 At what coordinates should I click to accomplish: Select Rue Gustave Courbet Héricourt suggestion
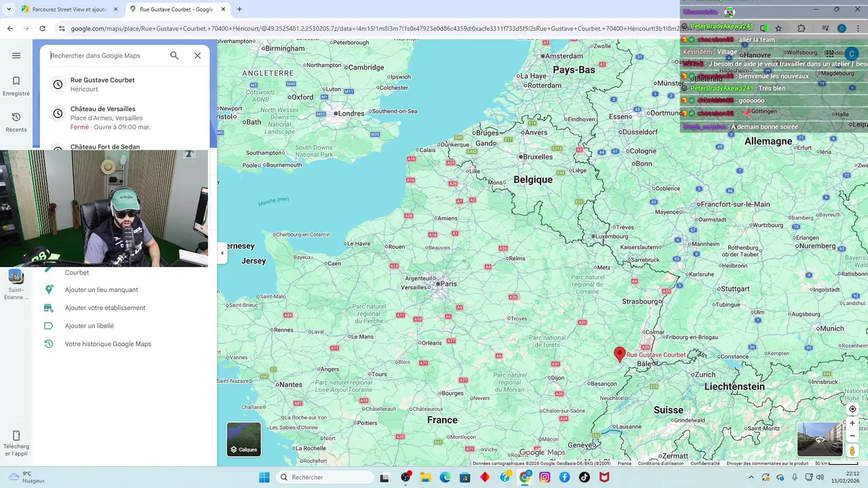pos(124,84)
